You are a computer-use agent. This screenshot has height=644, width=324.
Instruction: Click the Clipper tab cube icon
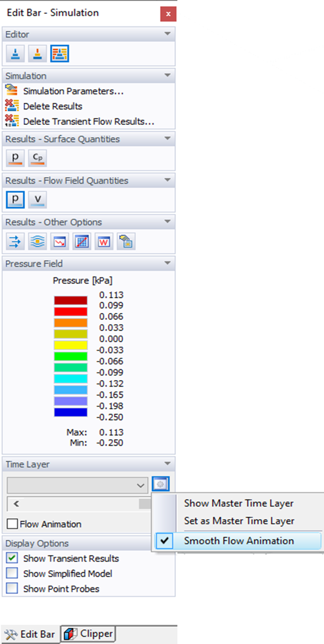click(x=71, y=633)
